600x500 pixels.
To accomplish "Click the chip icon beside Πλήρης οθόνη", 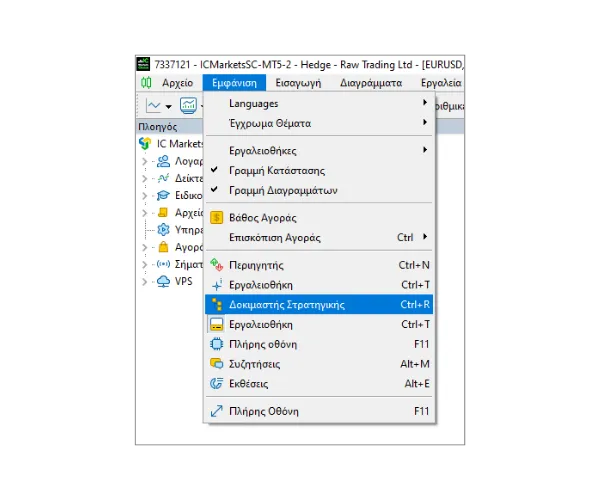I will 216,344.
